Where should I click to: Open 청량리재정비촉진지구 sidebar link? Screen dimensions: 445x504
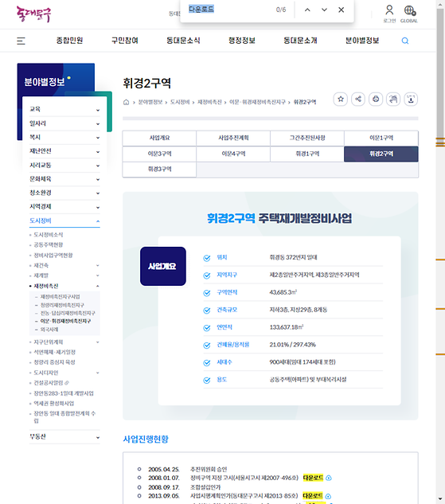coord(62,305)
